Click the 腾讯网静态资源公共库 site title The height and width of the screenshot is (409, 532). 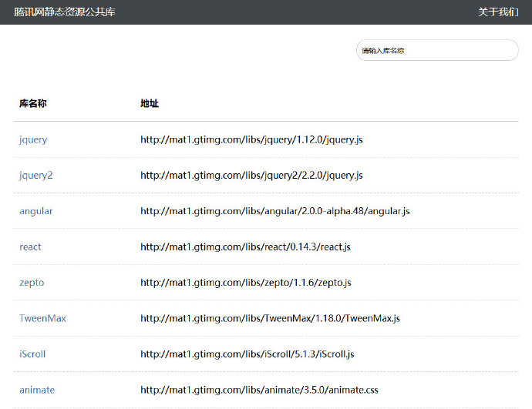pyautogui.click(x=65, y=12)
